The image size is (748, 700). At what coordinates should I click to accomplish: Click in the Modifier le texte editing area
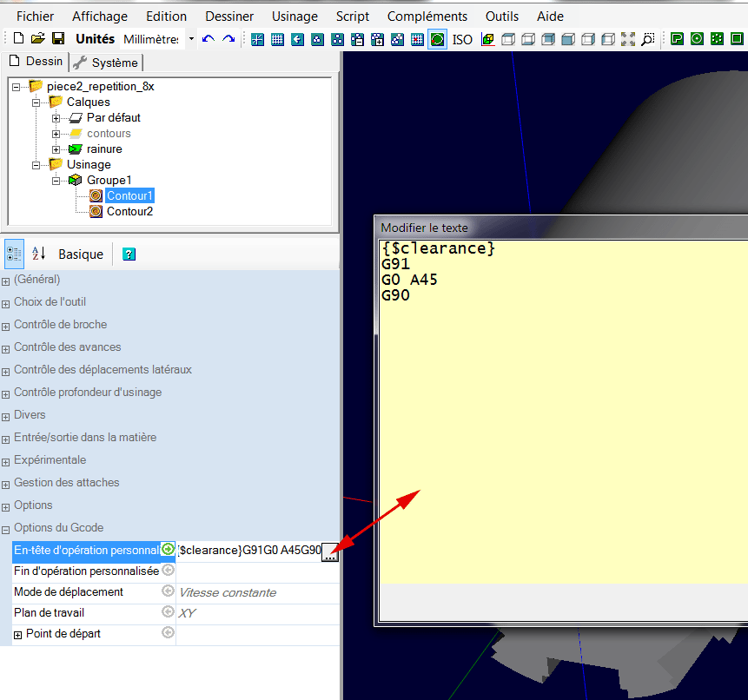click(x=563, y=411)
